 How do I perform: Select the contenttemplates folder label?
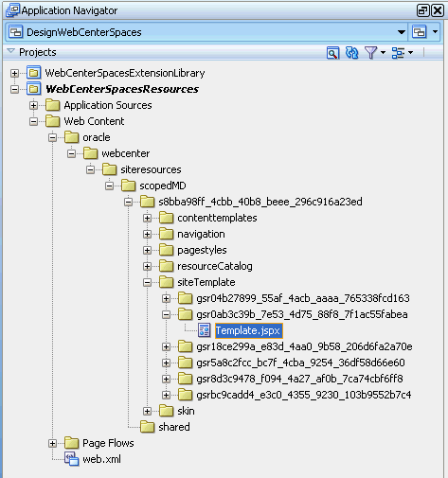(x=217, y=218)
